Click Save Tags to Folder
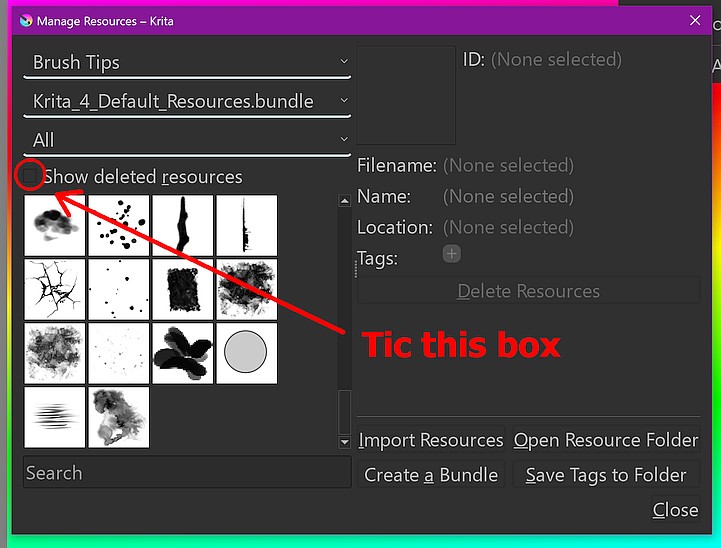The image size is (721, 548). [606, 474]
